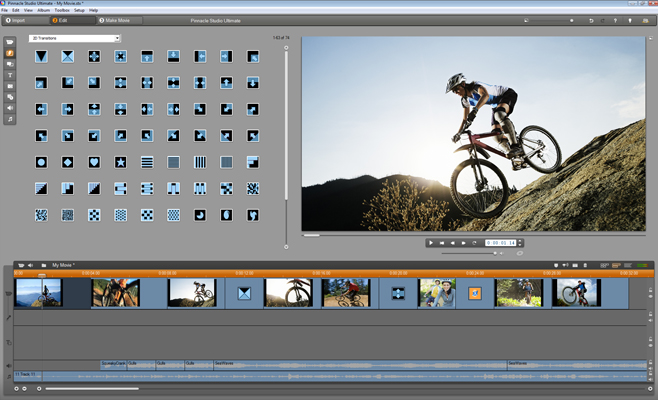Select the star-shaped transition
Screen dimensions: 658x400
(120, 161)
